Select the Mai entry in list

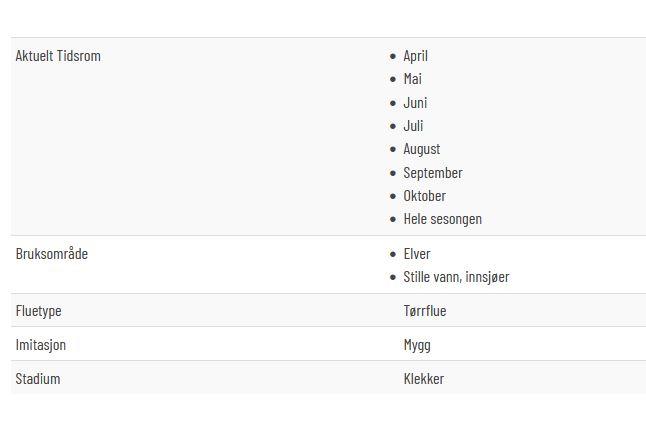pos(412,79)
